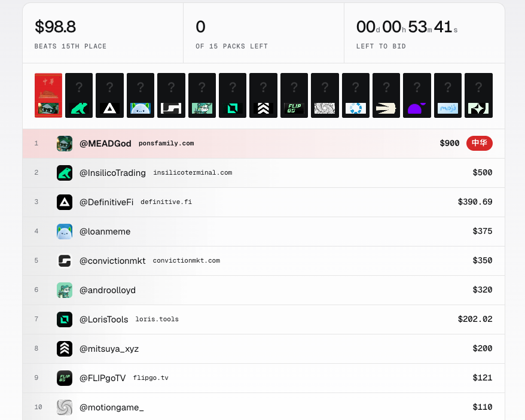Click MEADGod's avatar icon
Viewport: 525px width, 420px height.
click(65, 144)
